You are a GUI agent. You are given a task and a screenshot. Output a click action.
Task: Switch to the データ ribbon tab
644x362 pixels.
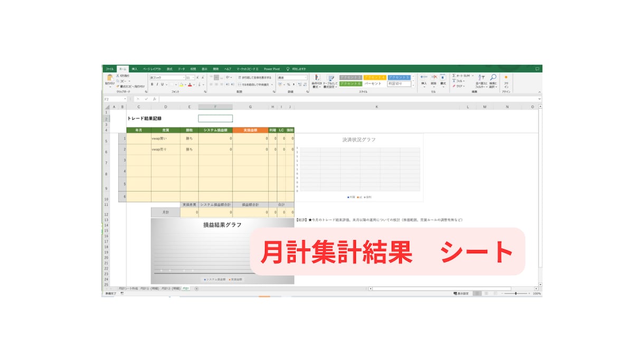click(182, 69)
